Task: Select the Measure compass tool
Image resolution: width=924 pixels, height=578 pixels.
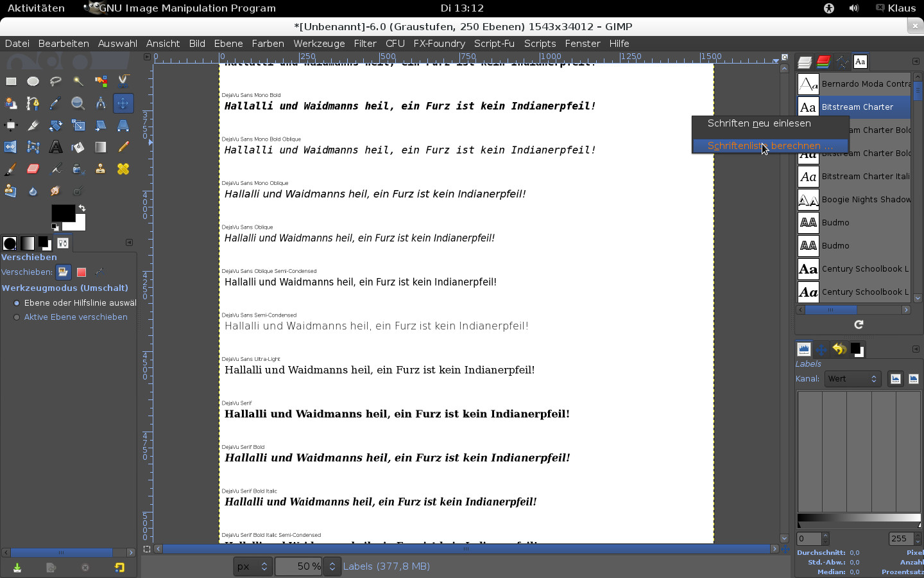Action: pyautogui.click(x=101, y=103)
